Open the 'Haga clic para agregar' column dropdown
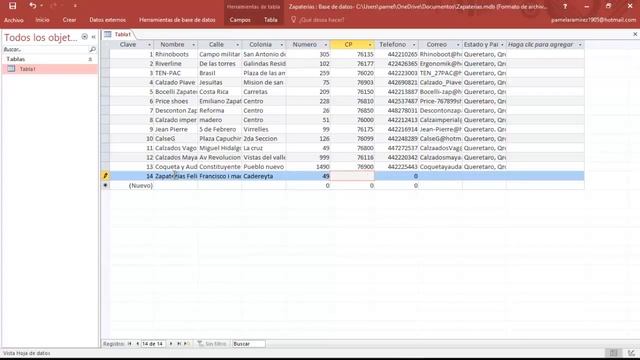This screenshot has height=360, width=640. [580, 44]
